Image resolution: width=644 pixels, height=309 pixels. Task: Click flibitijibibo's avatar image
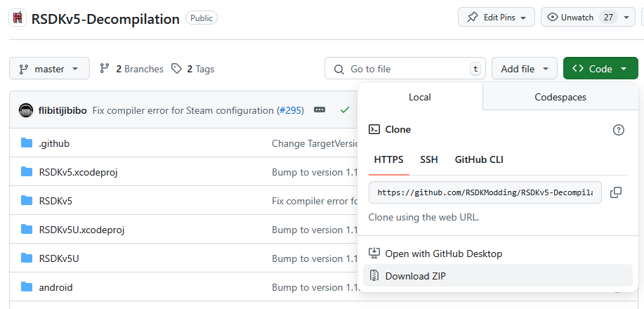point(26,110)
